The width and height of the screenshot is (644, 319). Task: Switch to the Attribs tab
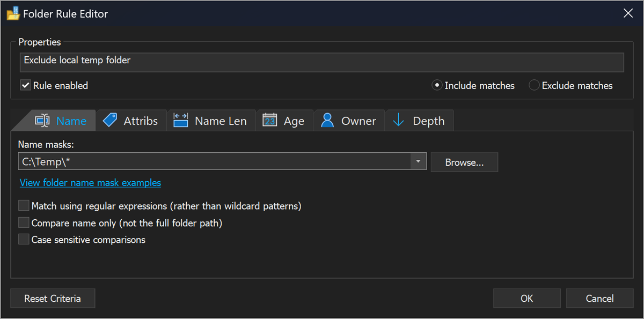pyautogui.click(x=131, y=120)
